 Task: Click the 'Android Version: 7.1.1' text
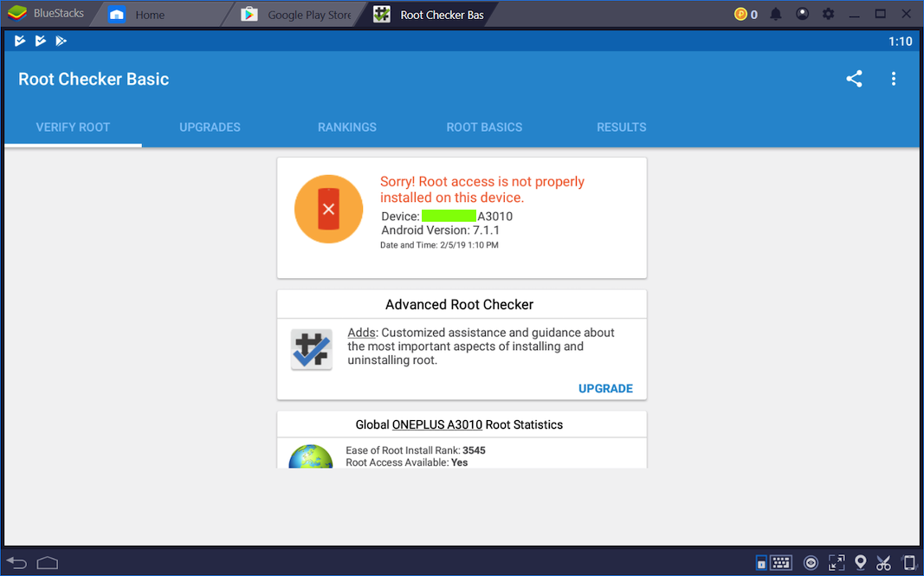440,230
